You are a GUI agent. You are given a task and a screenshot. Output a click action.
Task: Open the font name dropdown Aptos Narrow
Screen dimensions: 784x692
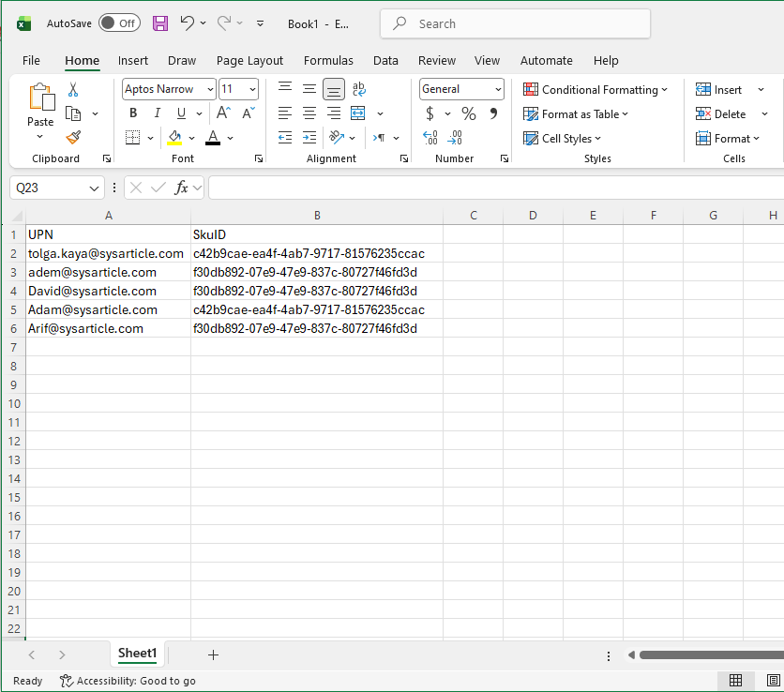tap(211, 89)
